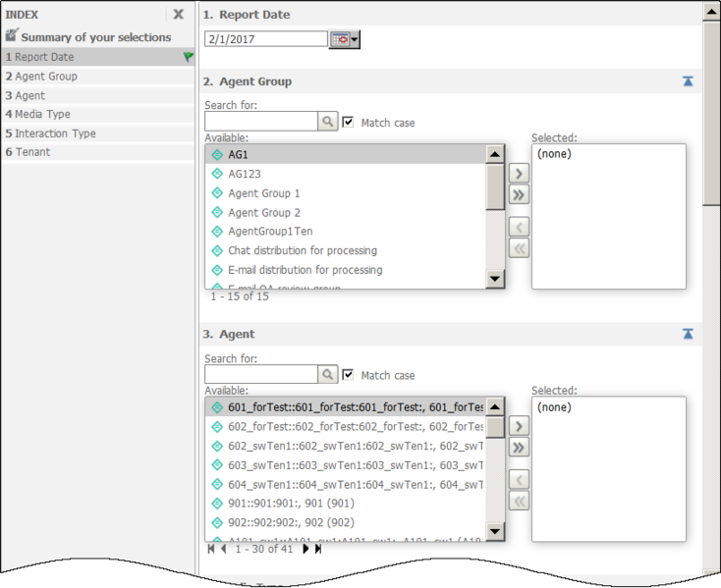Select Agent Group 2 item
This screenshot has width=721, height=588.
[x=346, y=213]
